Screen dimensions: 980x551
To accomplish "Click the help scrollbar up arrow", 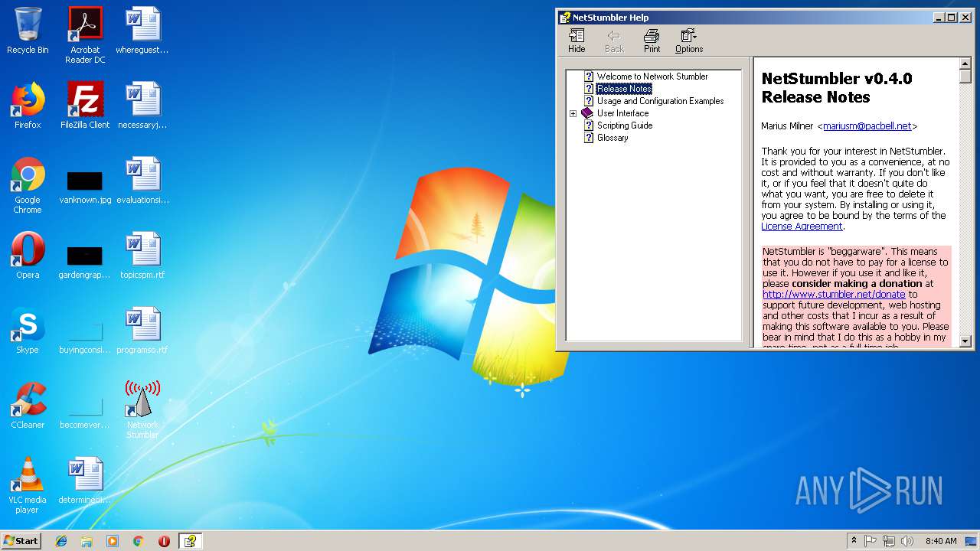I will 965,64.
